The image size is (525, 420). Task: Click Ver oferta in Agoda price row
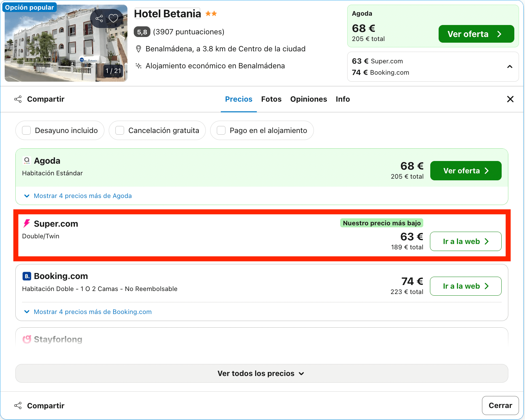pyautogui.click(x=466, y=171)
